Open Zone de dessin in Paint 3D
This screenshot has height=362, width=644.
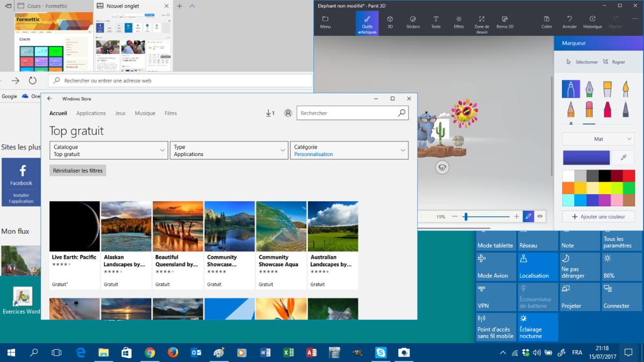[482, 24]
